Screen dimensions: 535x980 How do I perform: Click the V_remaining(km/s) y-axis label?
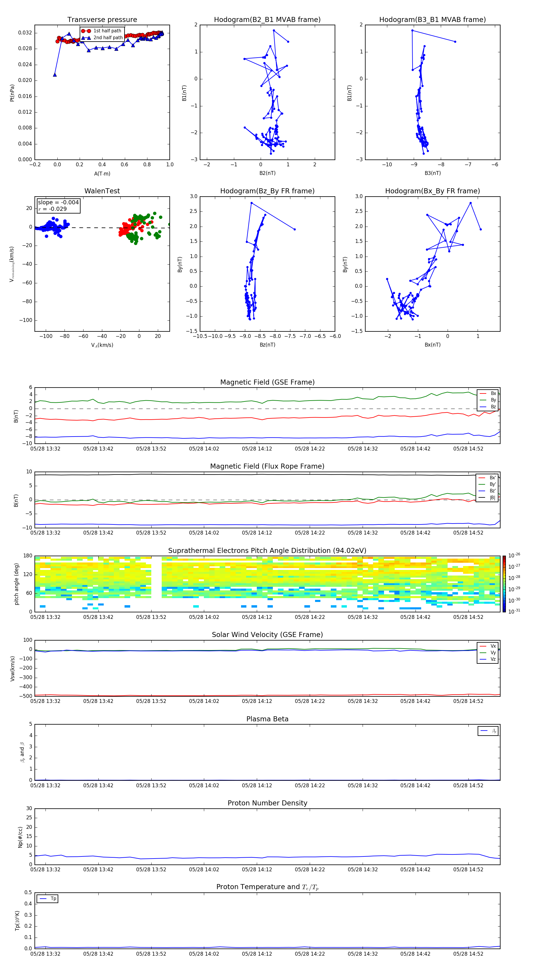(x=12, y=264)
